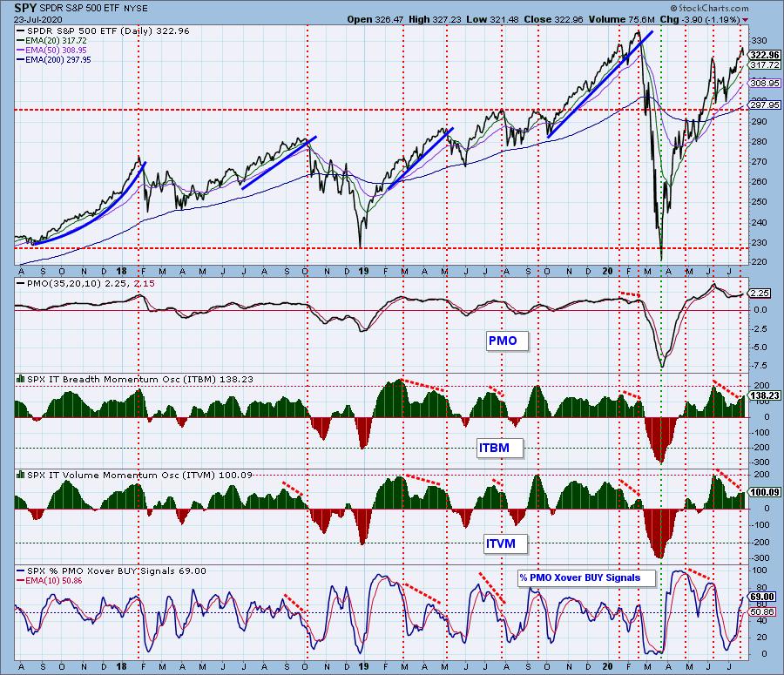Click the 60 label on the bottom panel axis
Image resolution: width=784 pixels, height=675 pixels.
[x=761, y=604]
